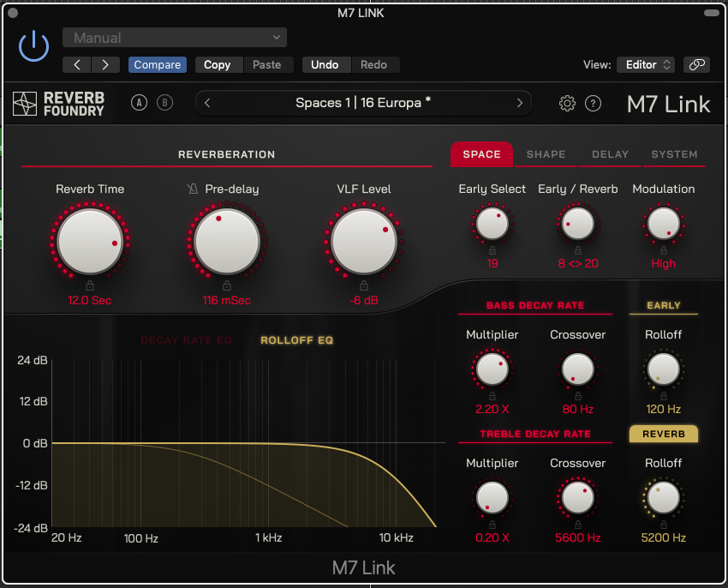
Task: Select preset slot B
Action: (x=164, y=102)
